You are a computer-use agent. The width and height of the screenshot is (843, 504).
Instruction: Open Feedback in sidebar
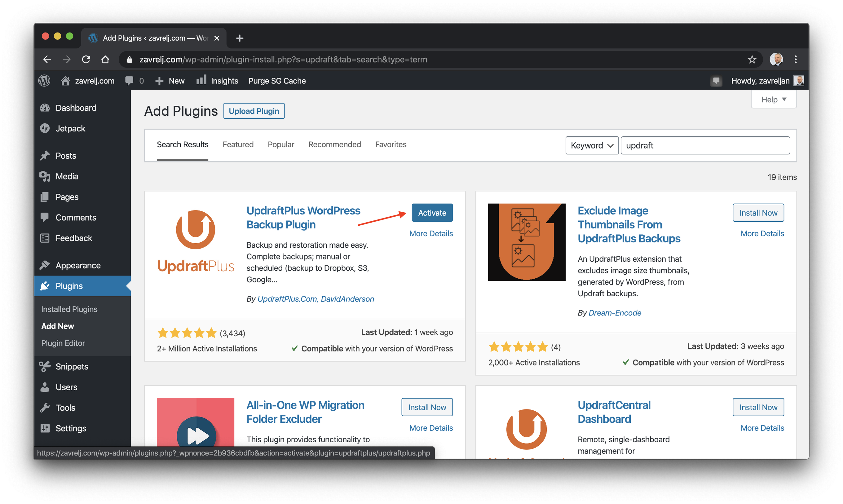82,238
